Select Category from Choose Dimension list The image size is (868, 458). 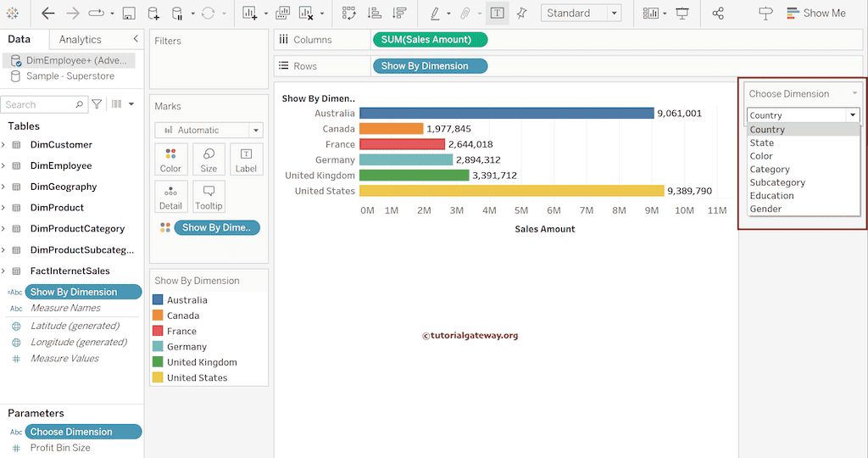[769, 170]
